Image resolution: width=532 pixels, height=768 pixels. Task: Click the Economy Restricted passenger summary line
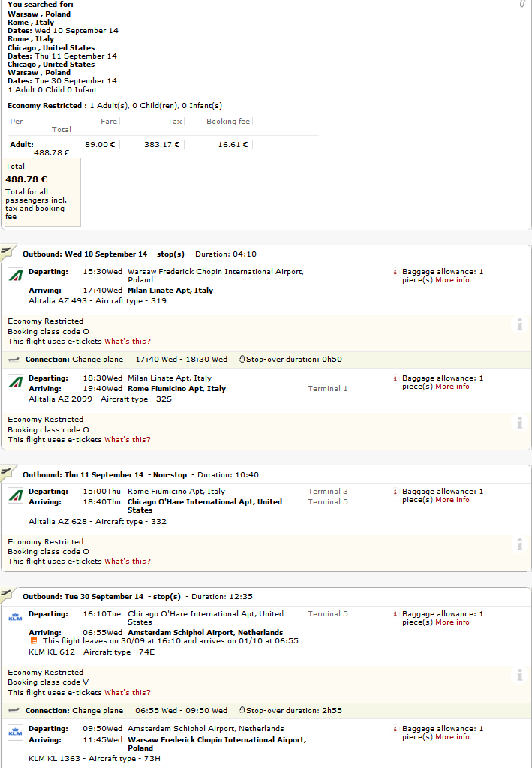(x=115, y=106)
